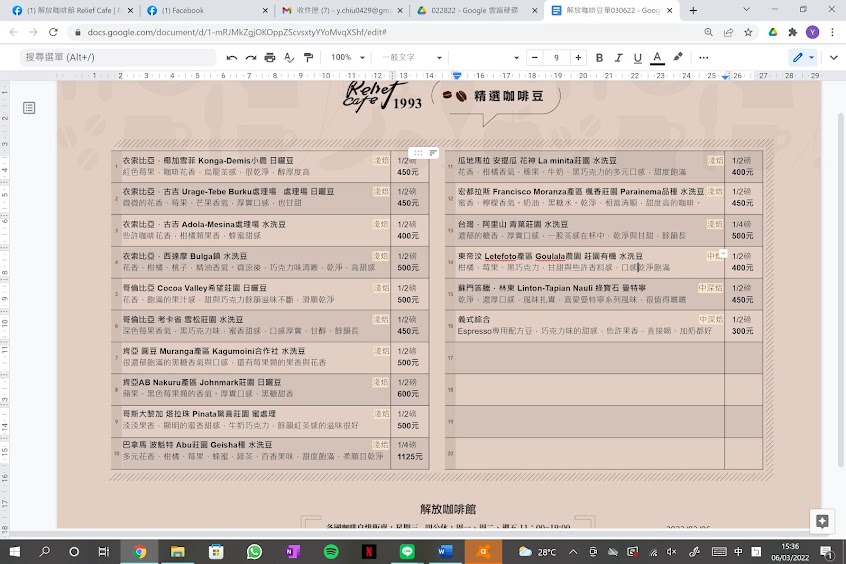
Task: Run spelling and grammar check
Action: tap(289, 57)
